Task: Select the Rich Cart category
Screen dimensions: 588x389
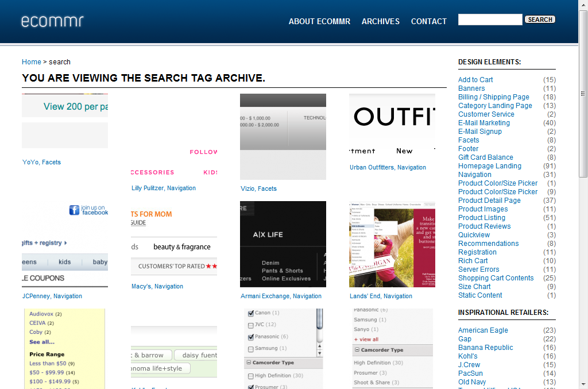Action: tap(473, 261)
